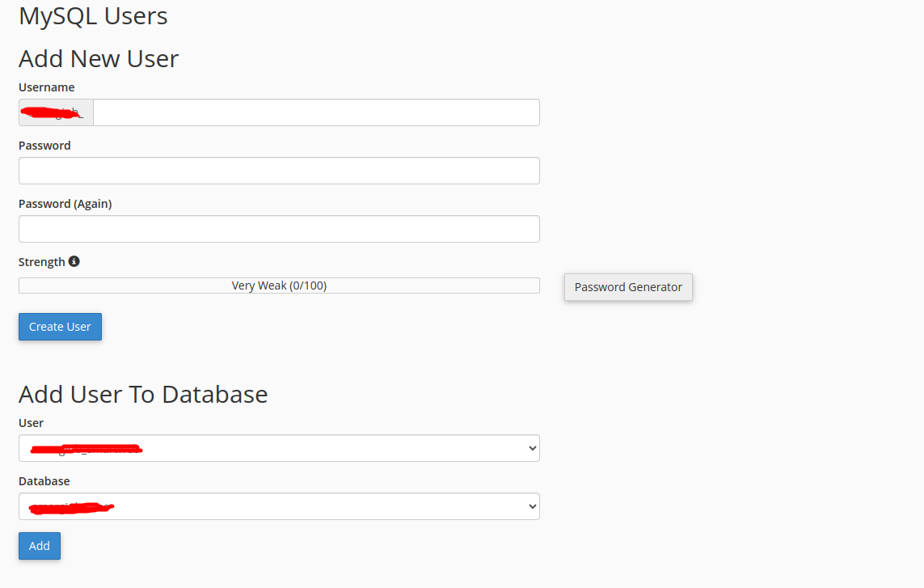
Task: Click the User label above dropdown
Action: [32, 423]
